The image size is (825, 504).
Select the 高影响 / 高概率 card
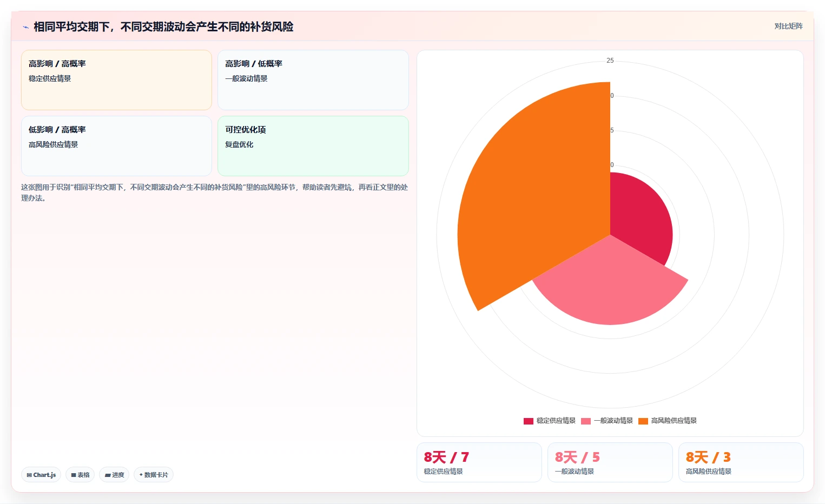[116, 80]
